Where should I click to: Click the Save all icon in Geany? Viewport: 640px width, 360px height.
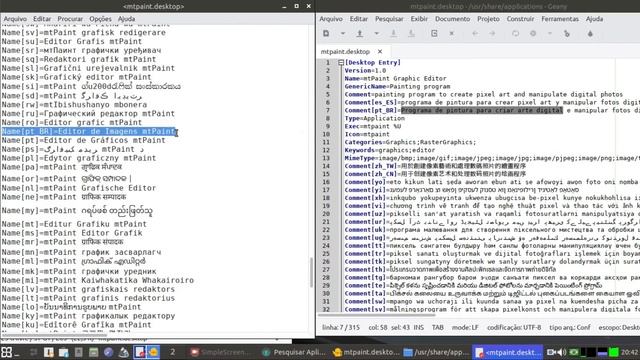411,33
